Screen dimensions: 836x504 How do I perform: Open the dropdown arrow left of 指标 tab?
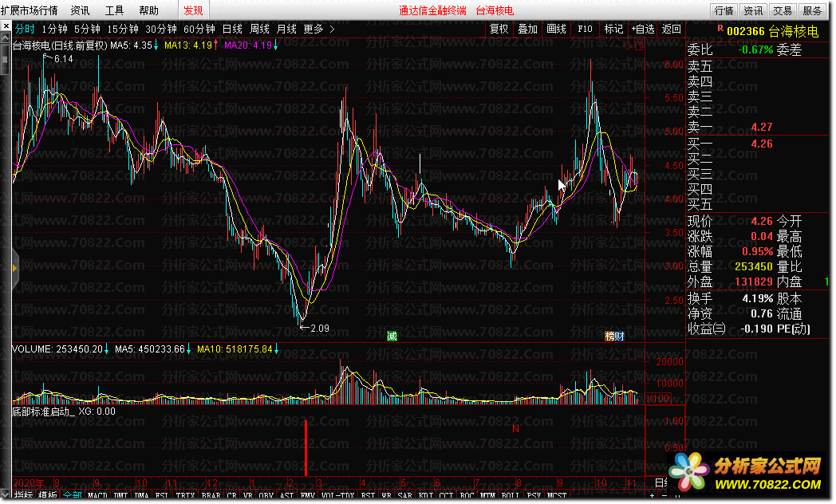click(6, 495)
